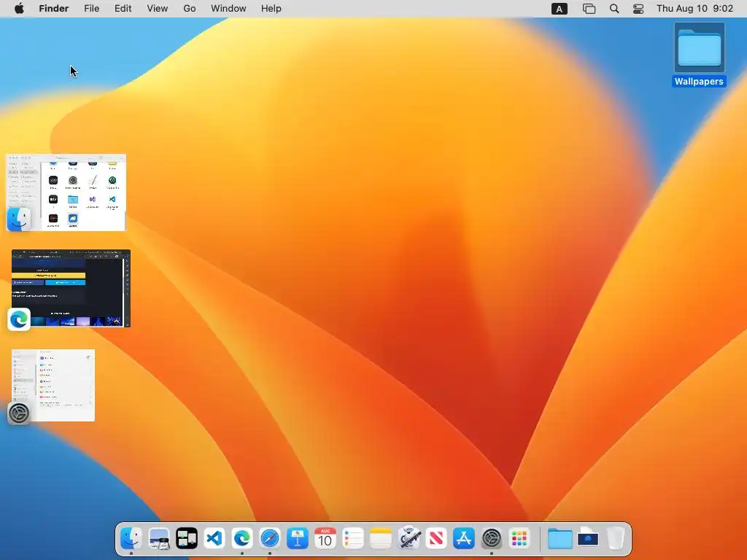The width and height of the screenshot is (747, 560).
Task: Open the Finder menu in the menu bar
Action: click(x=54, y=9)
